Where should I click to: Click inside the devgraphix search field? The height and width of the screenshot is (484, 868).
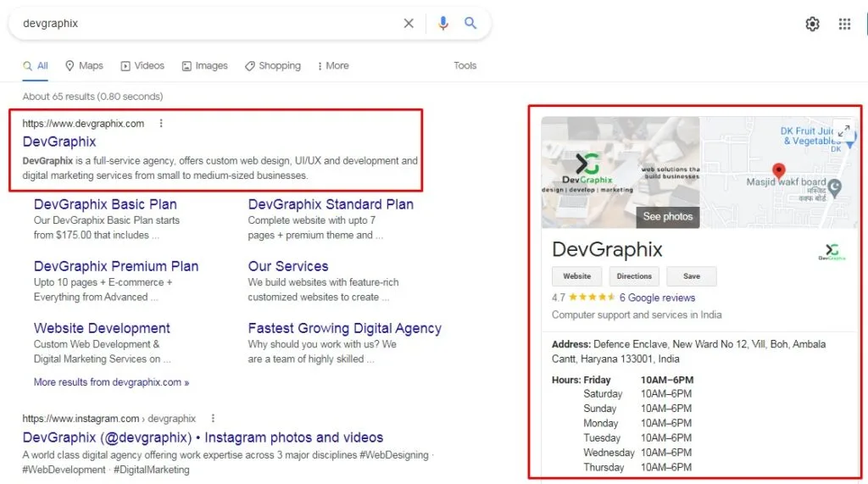pos(210,23)
